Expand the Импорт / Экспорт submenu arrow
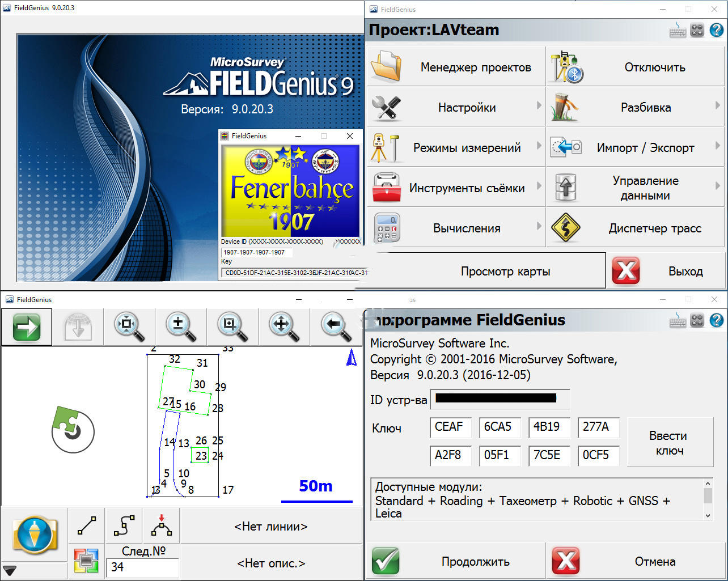 point(718,146)
